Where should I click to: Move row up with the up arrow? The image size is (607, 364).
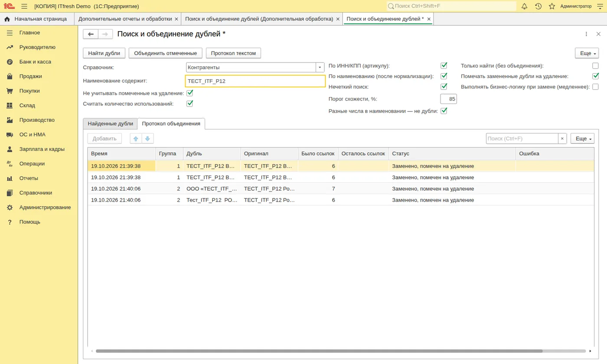pyautogui.click(x=136, y=139)
